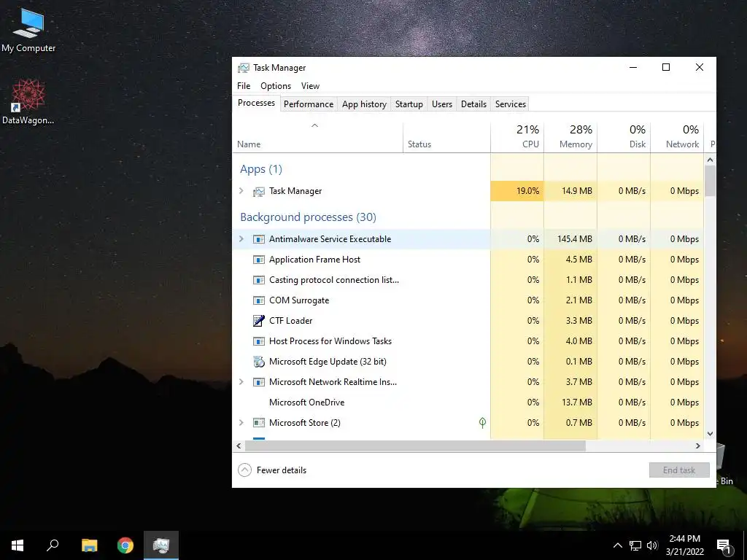Open notification Action Center icon
The image size is (747, 560).
coord(724,545)
